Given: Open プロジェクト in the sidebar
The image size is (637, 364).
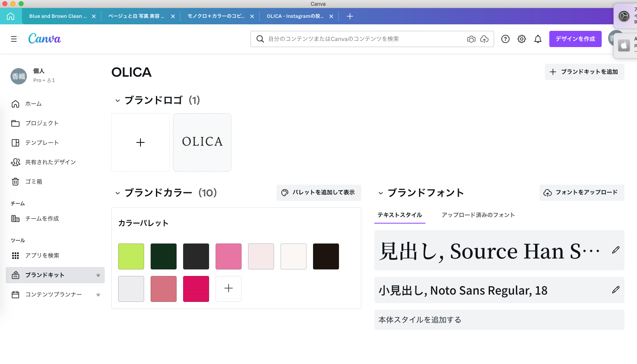Looking at the screenshot, I should [x=55, y=123].
